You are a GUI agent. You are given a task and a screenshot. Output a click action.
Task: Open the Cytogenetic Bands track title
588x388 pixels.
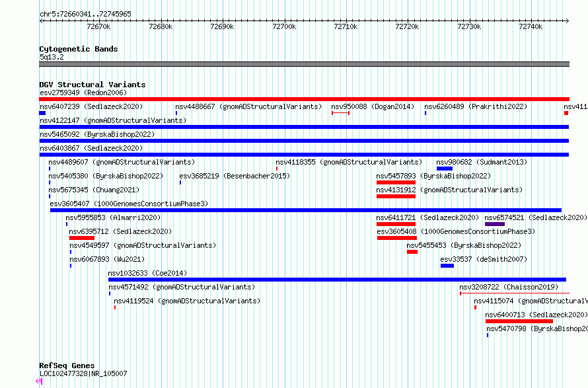[79, 49]
